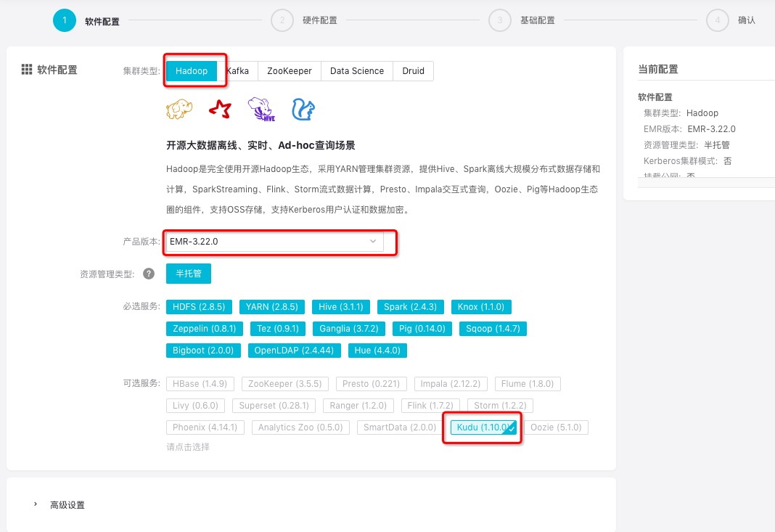The width and height of the screenshot is (775, 532).
Task: Toggle optional service Superset (0.28.1)
Action: point(274,406)
